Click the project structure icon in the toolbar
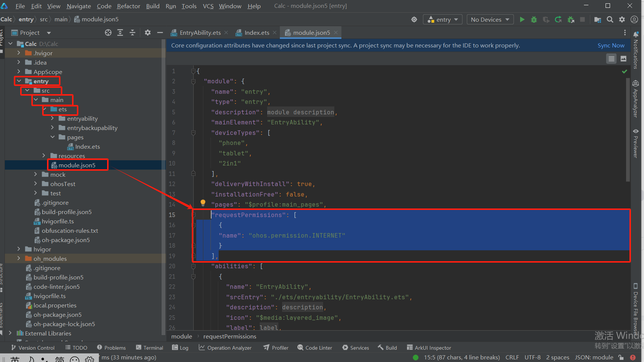 coord(598,19)
